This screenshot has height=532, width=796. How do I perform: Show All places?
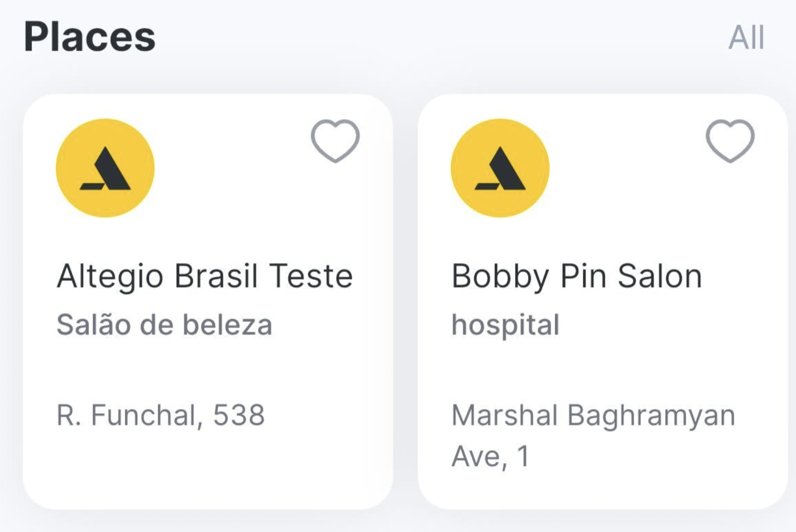(746, 38)
